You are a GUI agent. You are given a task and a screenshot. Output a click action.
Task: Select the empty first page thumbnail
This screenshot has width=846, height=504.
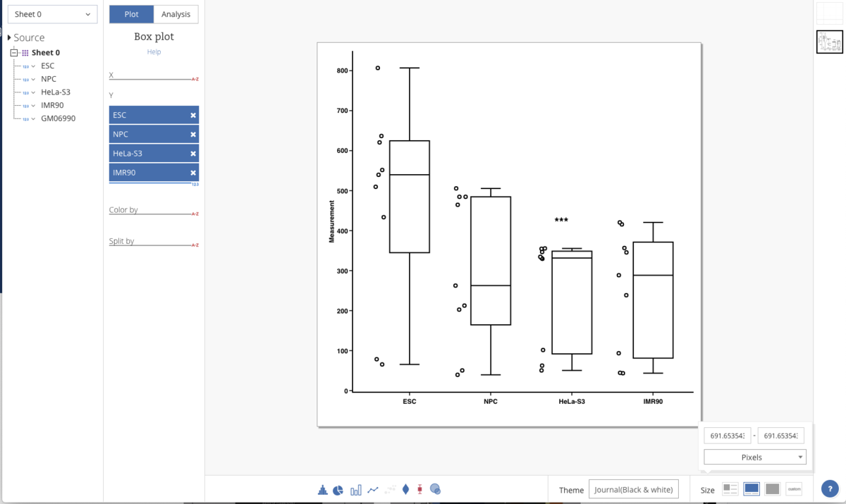pos(830,14)
